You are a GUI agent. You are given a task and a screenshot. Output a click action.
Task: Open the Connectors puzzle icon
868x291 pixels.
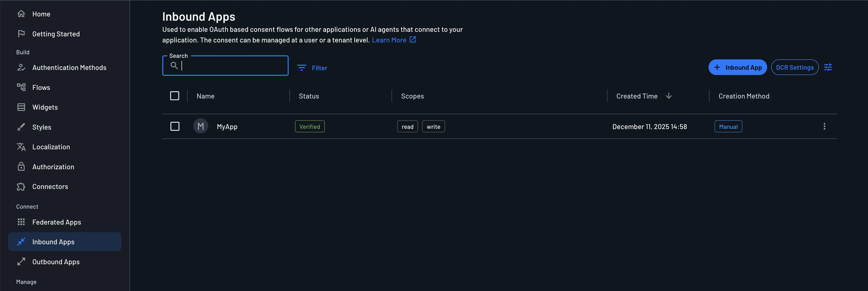(x=21, y=186)
